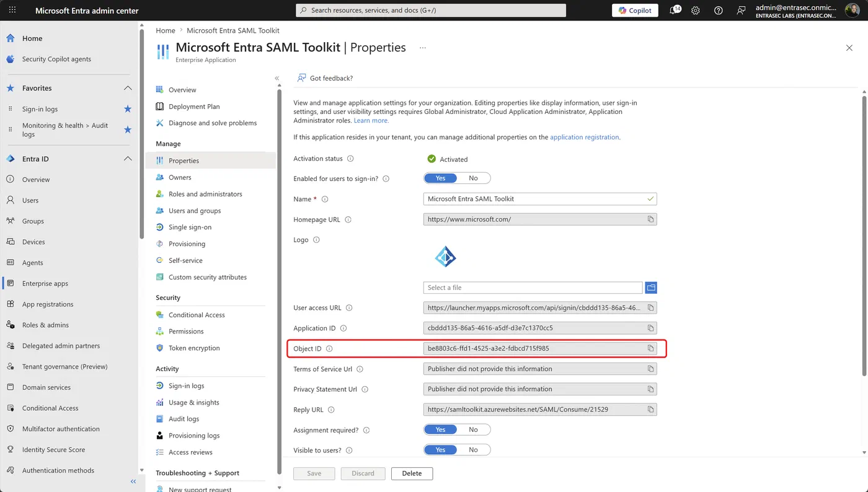Set Visible to users to No
The height and width of the screenshot is (492, 868).
tap(474, 450)
